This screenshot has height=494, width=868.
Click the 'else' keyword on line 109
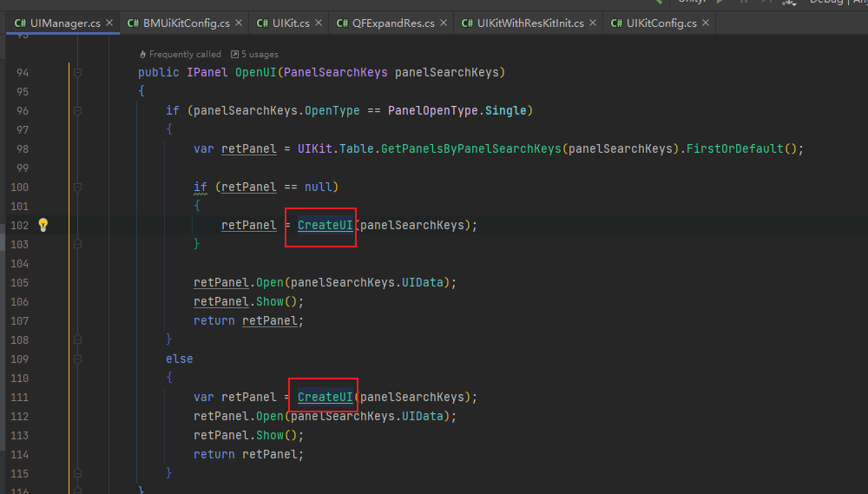click(x=180, y=359)
